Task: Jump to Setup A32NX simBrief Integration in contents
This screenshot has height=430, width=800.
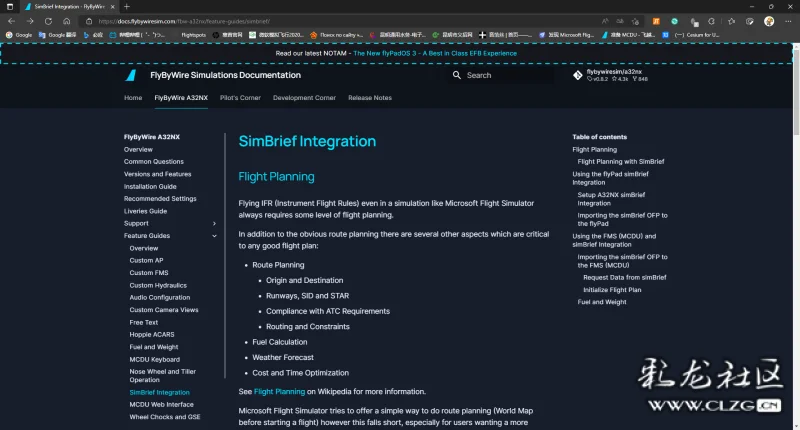Action: click(x=611, y=199)
